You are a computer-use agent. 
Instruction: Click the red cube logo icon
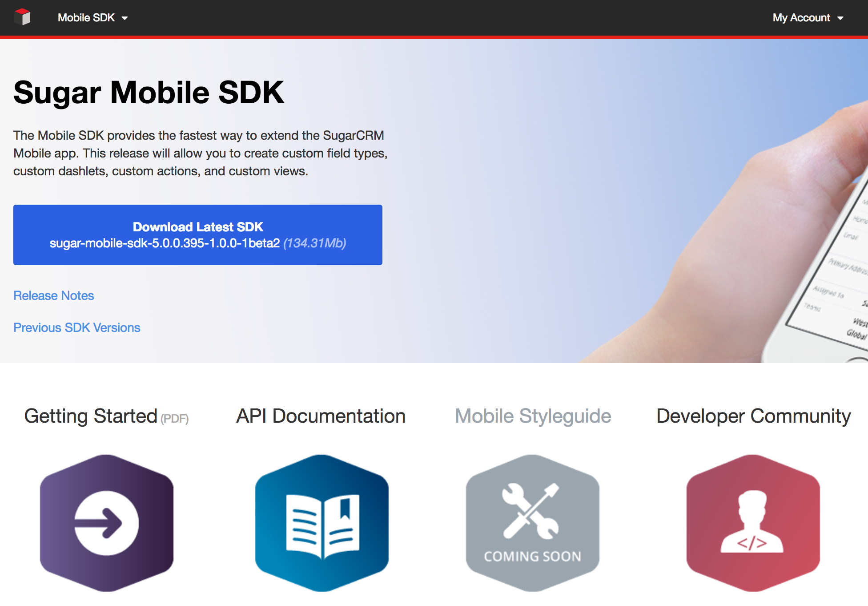click(22, 17)
